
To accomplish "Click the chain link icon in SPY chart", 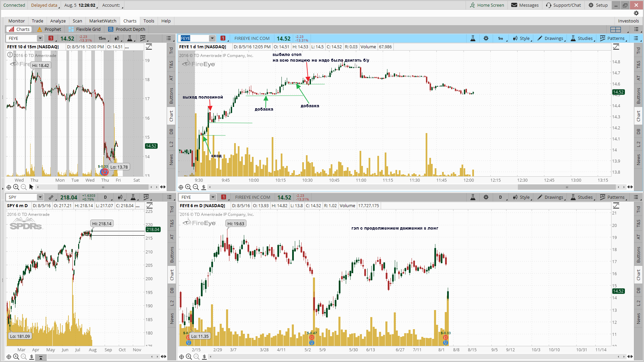I will pyautogui.click(x=51, y=197).
